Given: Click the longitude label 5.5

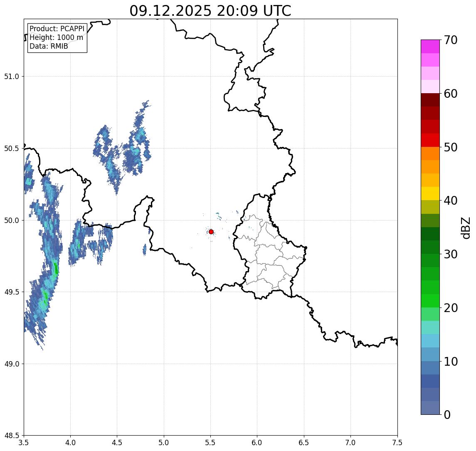Looking at the screenshot, I should [x=211, y=443].
